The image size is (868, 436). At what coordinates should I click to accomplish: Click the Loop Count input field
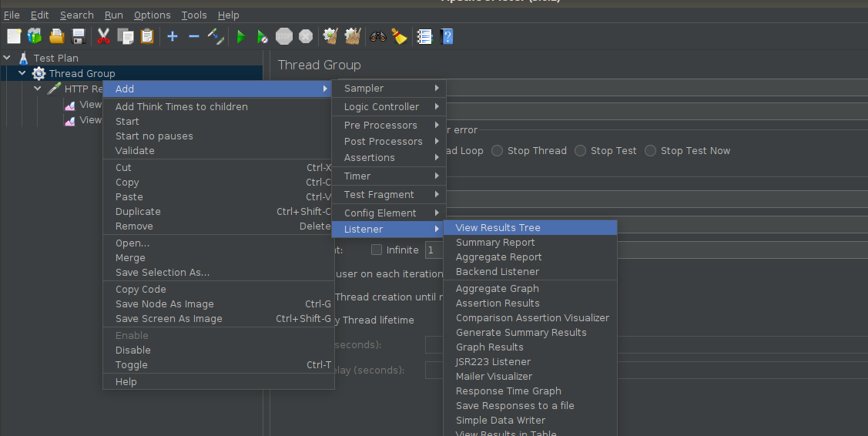(434, 250)
